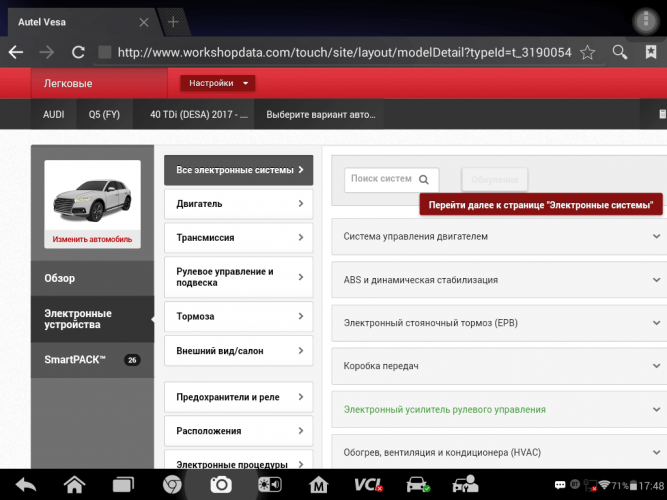This screenshot has width=667, height=500.
Task: Open brightness and volume control
Action: tap(270, 484)
